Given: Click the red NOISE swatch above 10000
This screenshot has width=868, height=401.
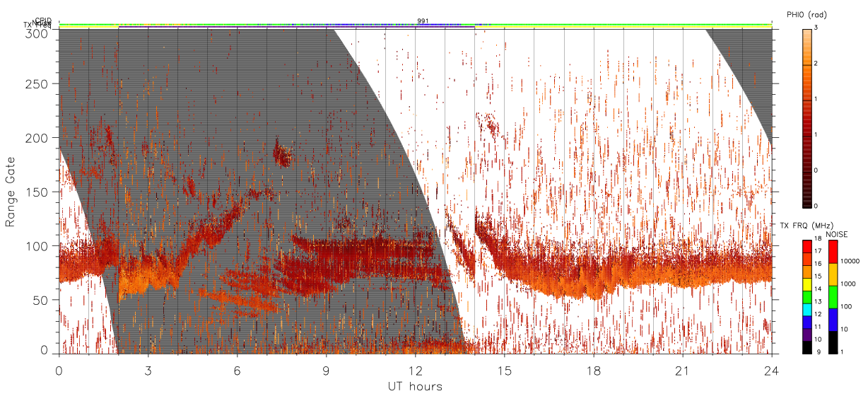Looking at the screenshot, I should click(833, 252).
